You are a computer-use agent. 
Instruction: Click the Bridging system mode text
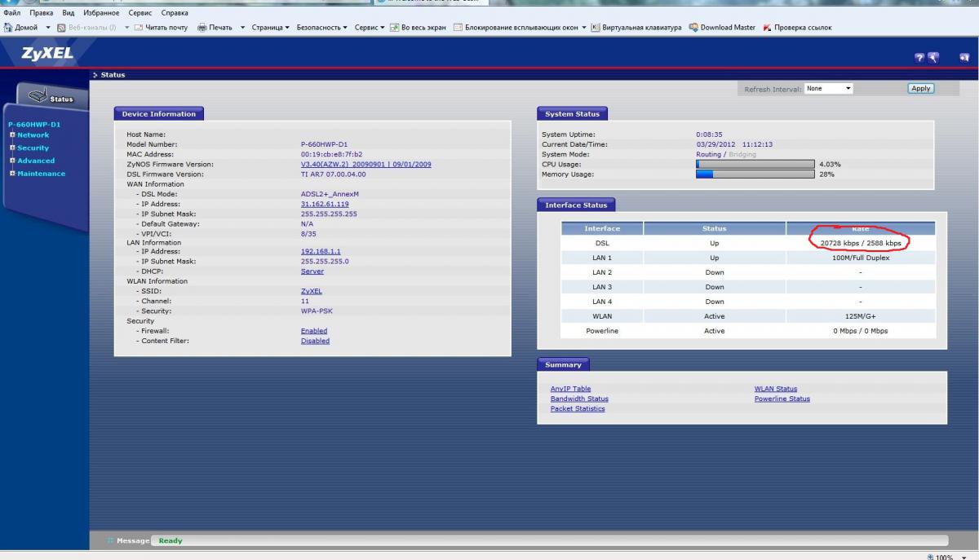pyautogui.click(x=742, y=154)
